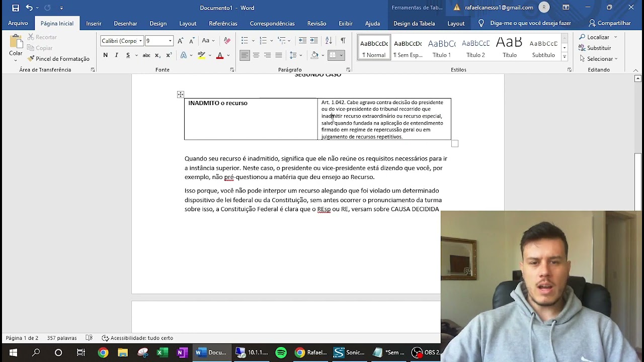Open the Parágrafo dialog launcher

click(348, 70)
